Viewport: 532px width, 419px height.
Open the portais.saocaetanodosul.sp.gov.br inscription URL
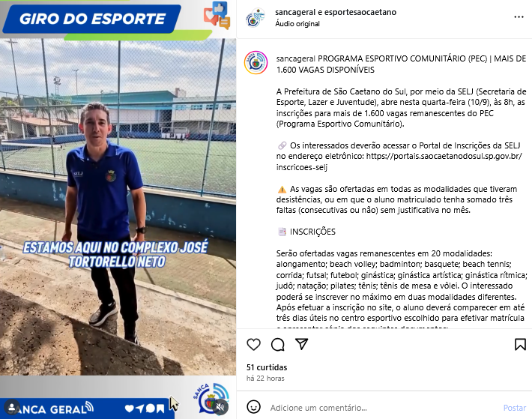(x=399, y=161)
